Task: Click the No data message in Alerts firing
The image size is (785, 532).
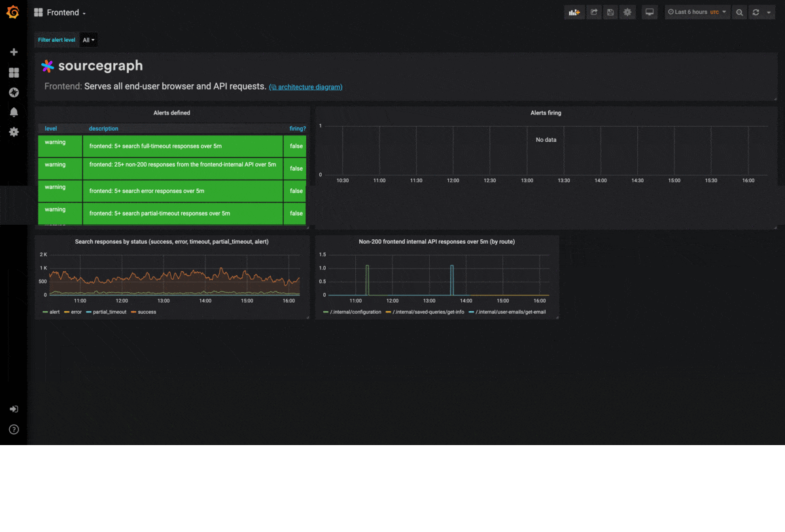Action: pos(546,140)
